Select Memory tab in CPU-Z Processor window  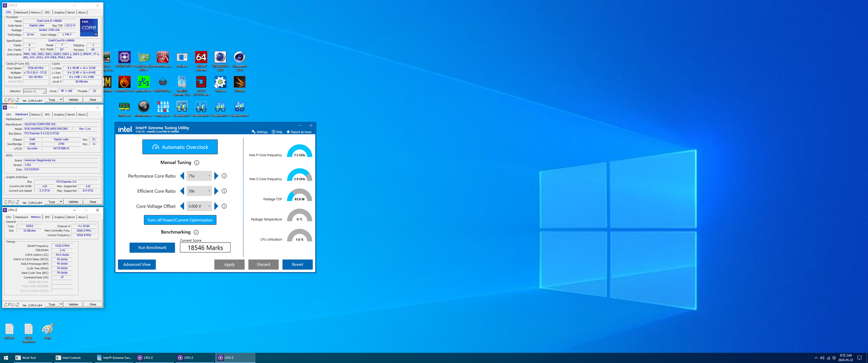pos(36,13)
